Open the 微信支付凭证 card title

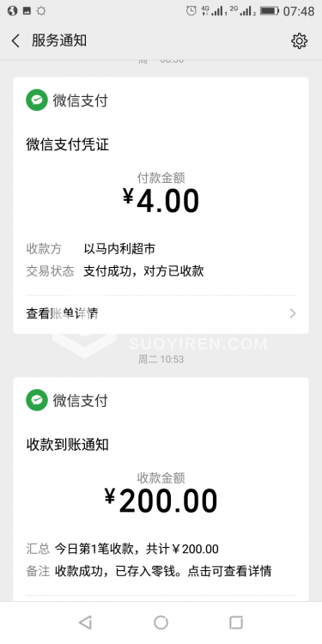[x=68, y=145]
